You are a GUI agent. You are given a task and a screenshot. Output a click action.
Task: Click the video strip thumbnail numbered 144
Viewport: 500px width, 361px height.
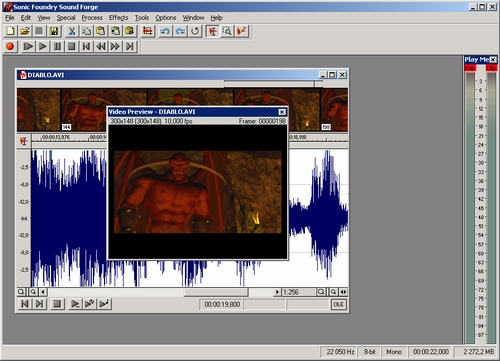click(104, 110)
